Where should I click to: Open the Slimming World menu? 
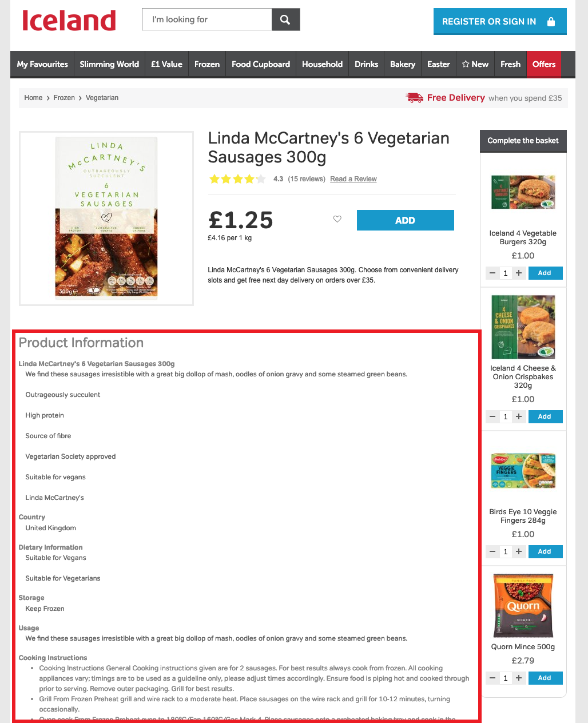109,64
